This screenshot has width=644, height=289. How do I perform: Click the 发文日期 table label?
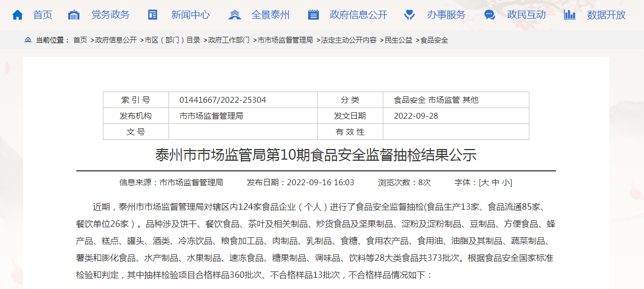pos(350,116)
